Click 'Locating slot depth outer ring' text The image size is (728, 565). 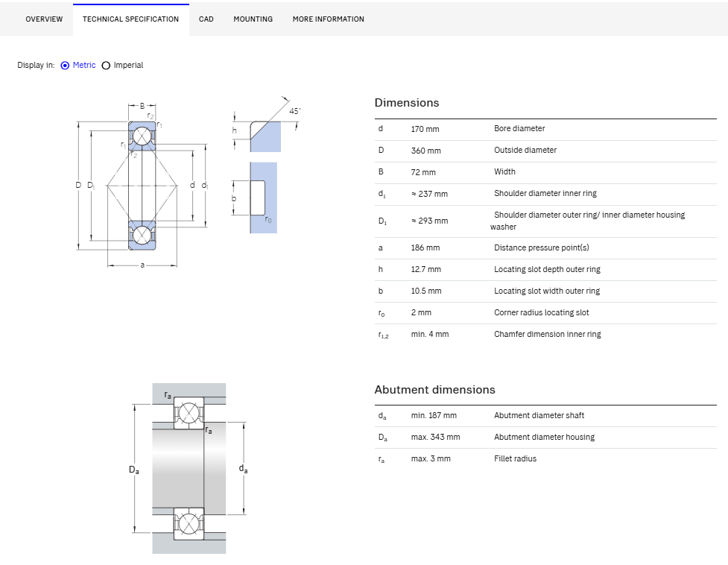(547, 269)
